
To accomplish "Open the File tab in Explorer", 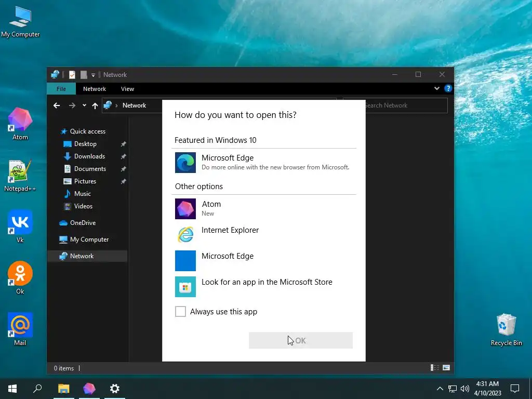I will coord(61,89).
